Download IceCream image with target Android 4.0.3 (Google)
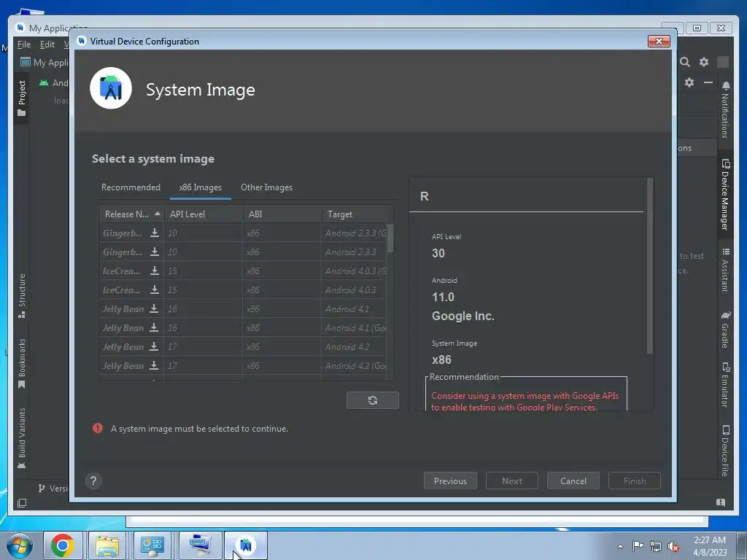The image size is (747, 560). (155, 271)
